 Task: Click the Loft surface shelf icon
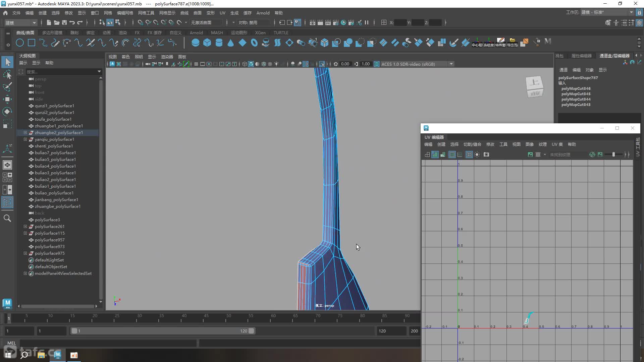click(277, 43)
